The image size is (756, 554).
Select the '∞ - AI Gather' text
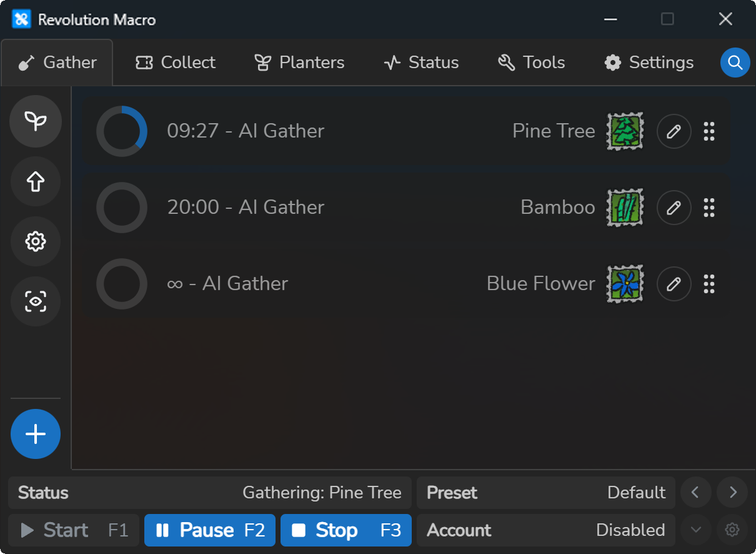[x=227, y=284]
